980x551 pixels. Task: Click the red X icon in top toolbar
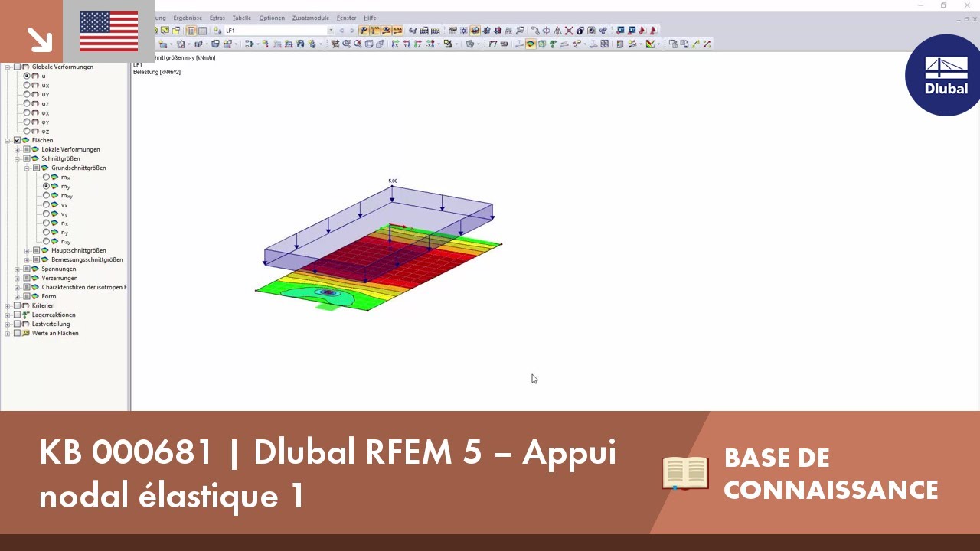pos(569,31)
